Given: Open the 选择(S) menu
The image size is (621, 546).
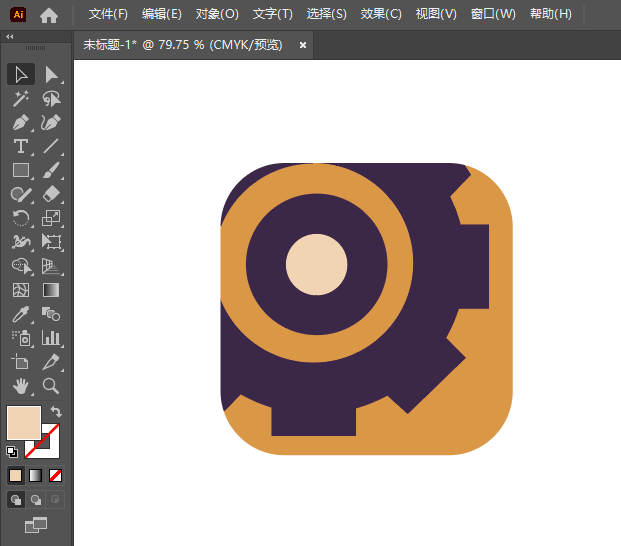Looking at the screenshot, I should point(326,14).
